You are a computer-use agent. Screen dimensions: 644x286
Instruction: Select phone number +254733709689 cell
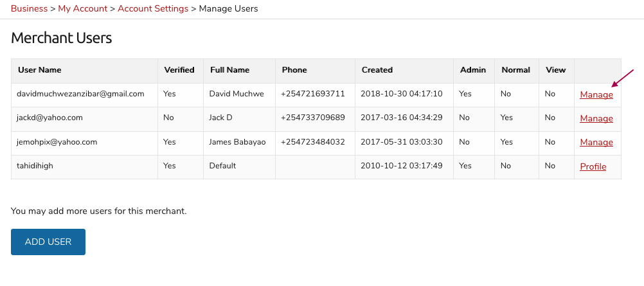(315, 119)
